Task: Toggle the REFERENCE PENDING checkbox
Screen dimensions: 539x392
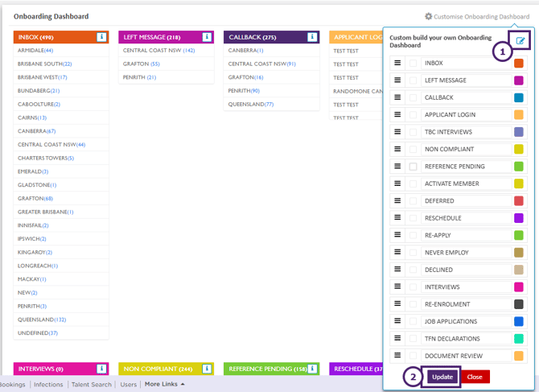Action: [414, 167]
